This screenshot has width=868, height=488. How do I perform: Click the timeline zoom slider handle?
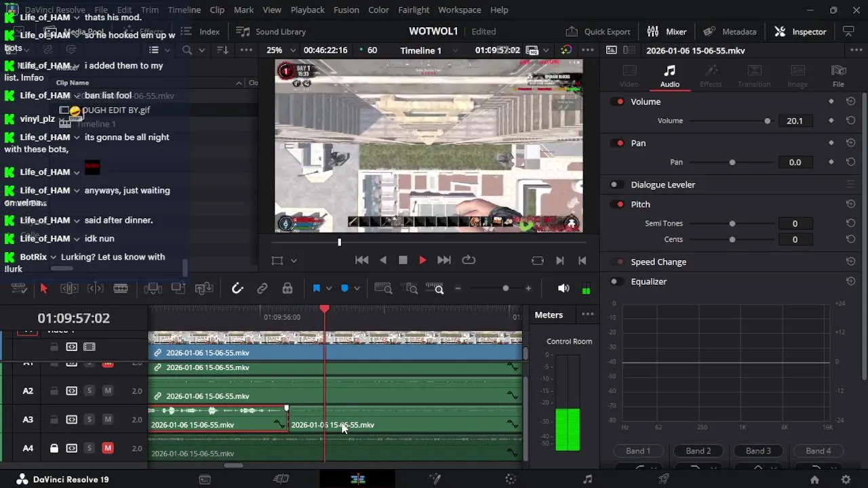(x=505, y=289)
